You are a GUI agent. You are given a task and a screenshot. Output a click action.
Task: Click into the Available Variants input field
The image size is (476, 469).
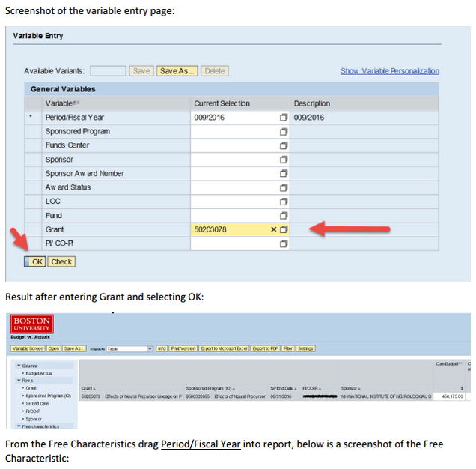pos(109,71)
